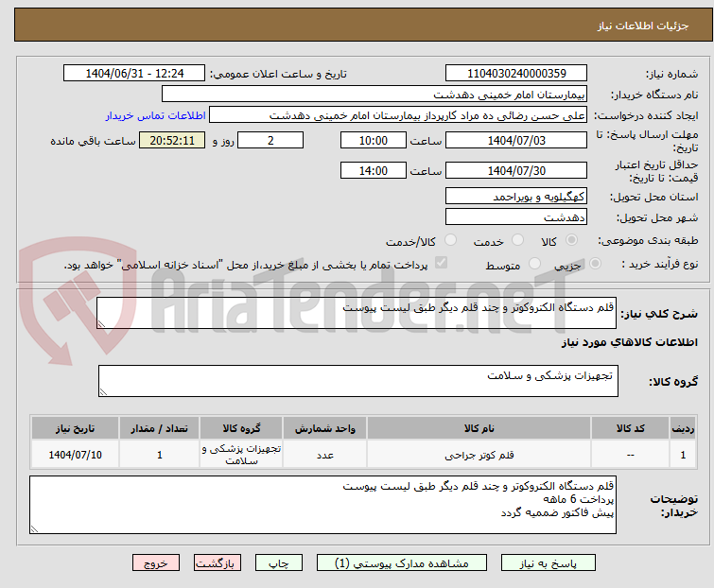Click the واحد شمارش column header

[324, 428]
